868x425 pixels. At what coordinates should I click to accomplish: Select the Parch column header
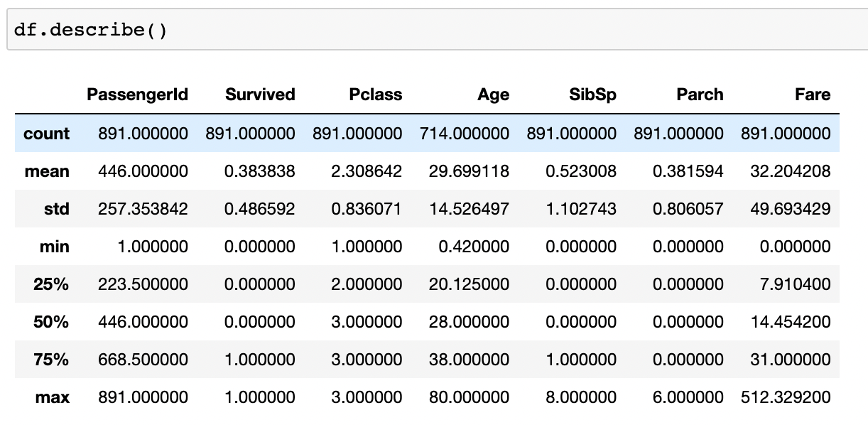[700, 94]
